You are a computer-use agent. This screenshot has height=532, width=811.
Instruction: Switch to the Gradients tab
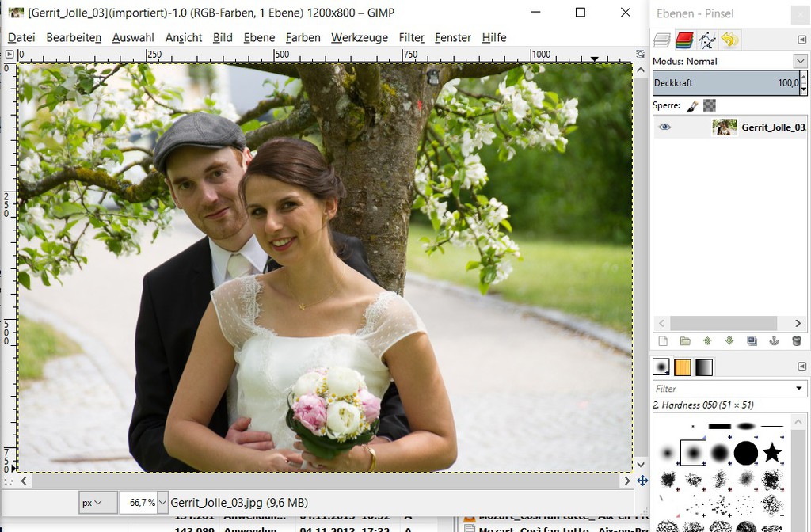pos(704,367)
